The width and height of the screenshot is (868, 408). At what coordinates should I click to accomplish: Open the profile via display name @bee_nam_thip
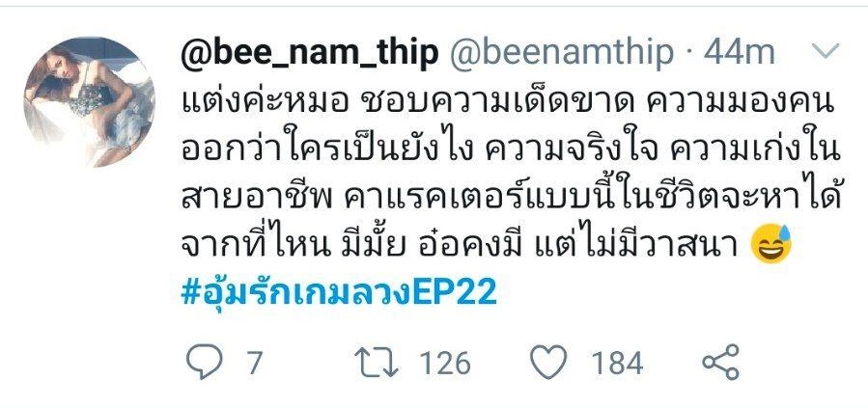tap(310, 54)
